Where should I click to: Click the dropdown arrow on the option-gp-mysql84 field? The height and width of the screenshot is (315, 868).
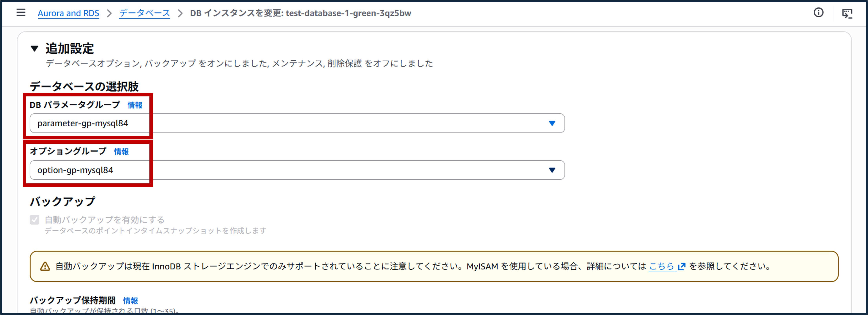[x=552, y=170]
